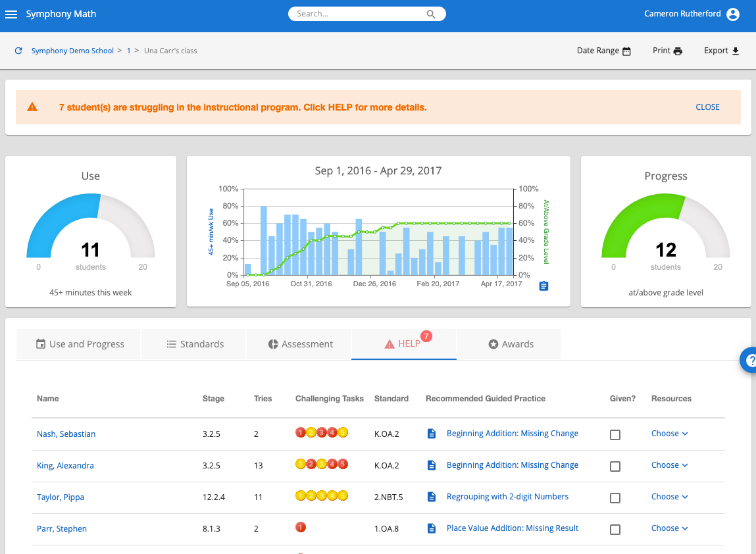The width and height of the screenshot is (756, 554).
Task: Click the search magnifier icon
Action: (431, 14)
